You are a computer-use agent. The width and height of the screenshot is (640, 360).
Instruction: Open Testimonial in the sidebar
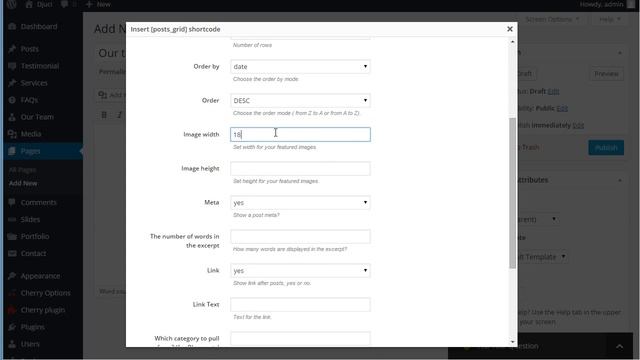[40, 66]
